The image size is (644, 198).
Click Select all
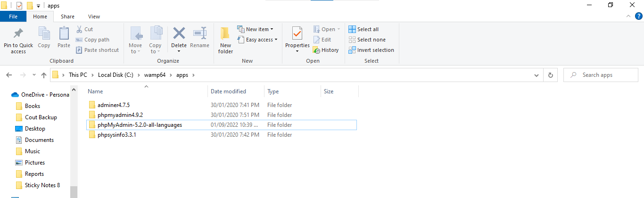click(363, 29)
